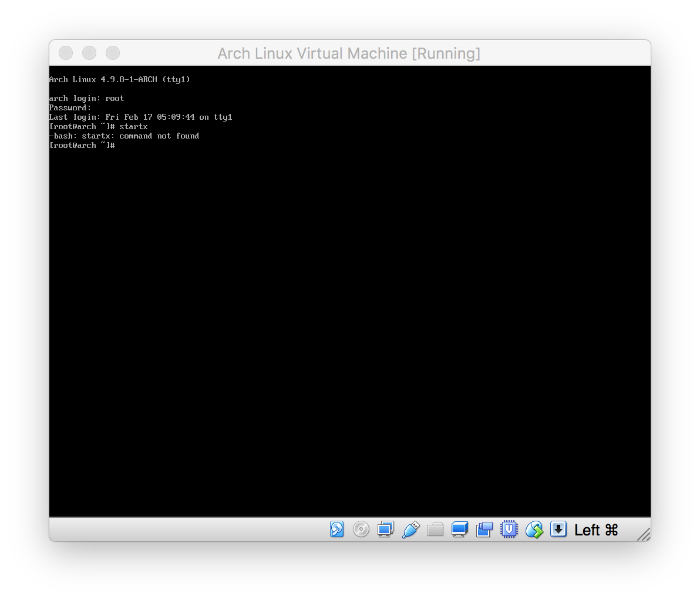
Task: Click the Arch Linux 4.9.8-1-ARCH banner text
Action: (x=120, y=79)
